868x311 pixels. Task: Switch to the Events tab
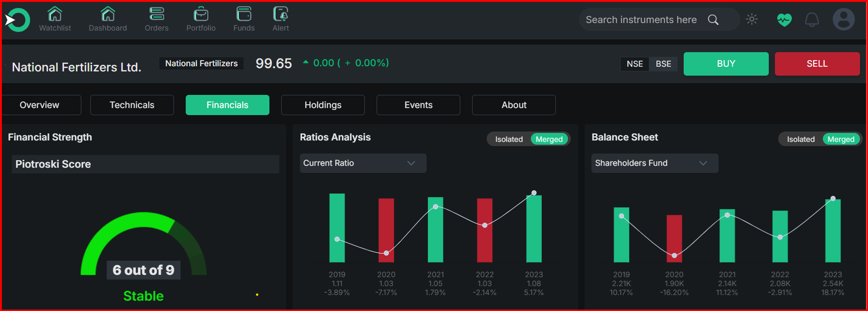coord(418,105)
